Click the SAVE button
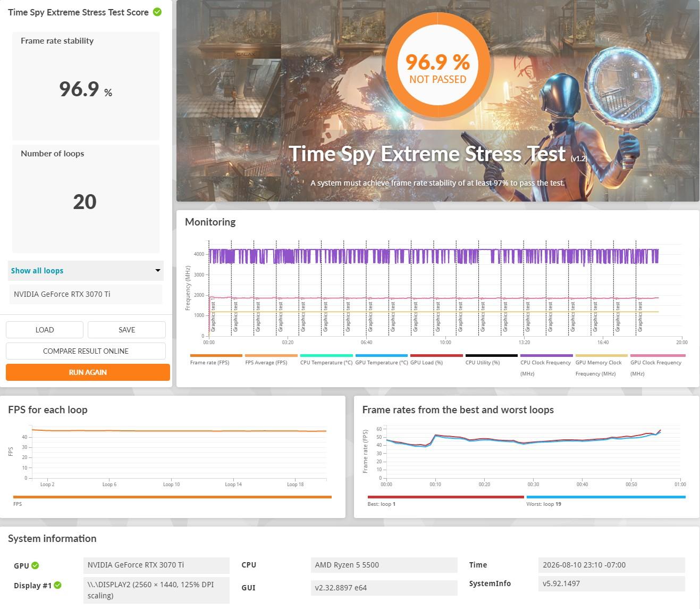The height and width of the screenshot is (609, 700). point(126,330)
